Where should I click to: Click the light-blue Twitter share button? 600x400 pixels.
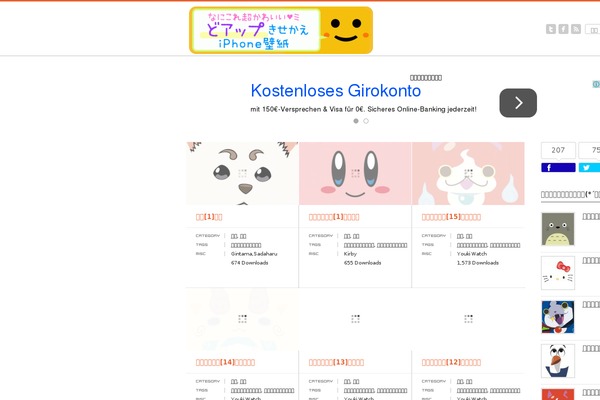tap(589, 167)
